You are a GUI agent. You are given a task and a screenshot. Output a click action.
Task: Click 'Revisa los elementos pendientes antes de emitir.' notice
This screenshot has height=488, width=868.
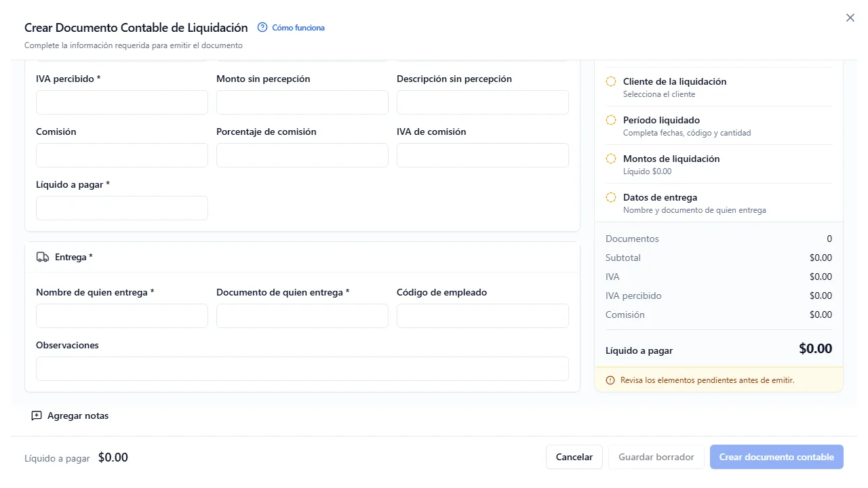[719, 380]
